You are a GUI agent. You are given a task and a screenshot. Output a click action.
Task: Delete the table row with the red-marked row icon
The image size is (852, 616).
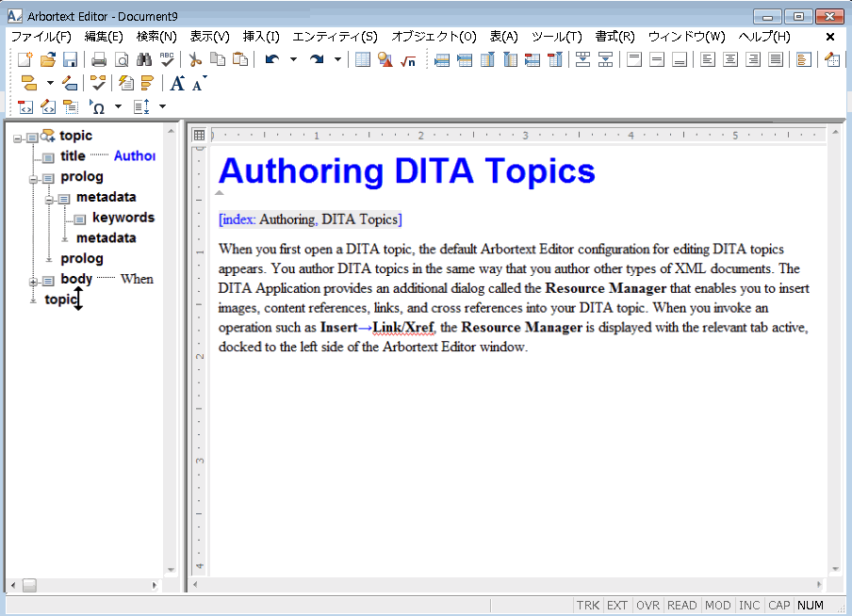pyautogui.click(x=532, y=59)
